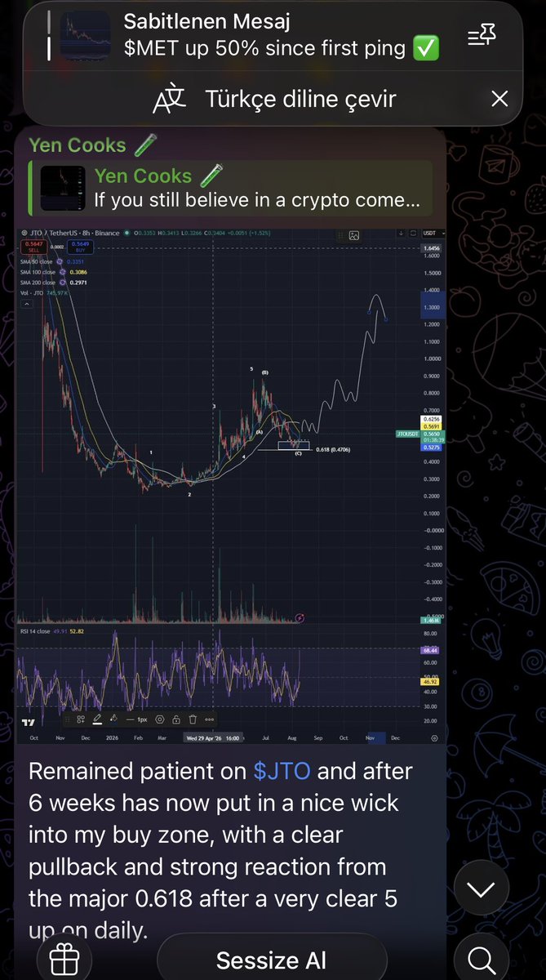Dismiss the Turkish translation bar
Image resolution: width=546 pixels, height=980 pixels.
tap(499, 100)
